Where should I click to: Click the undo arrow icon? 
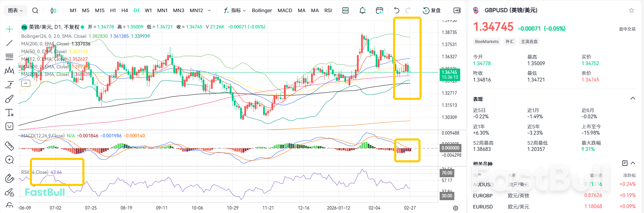click(x=397, y=10)
